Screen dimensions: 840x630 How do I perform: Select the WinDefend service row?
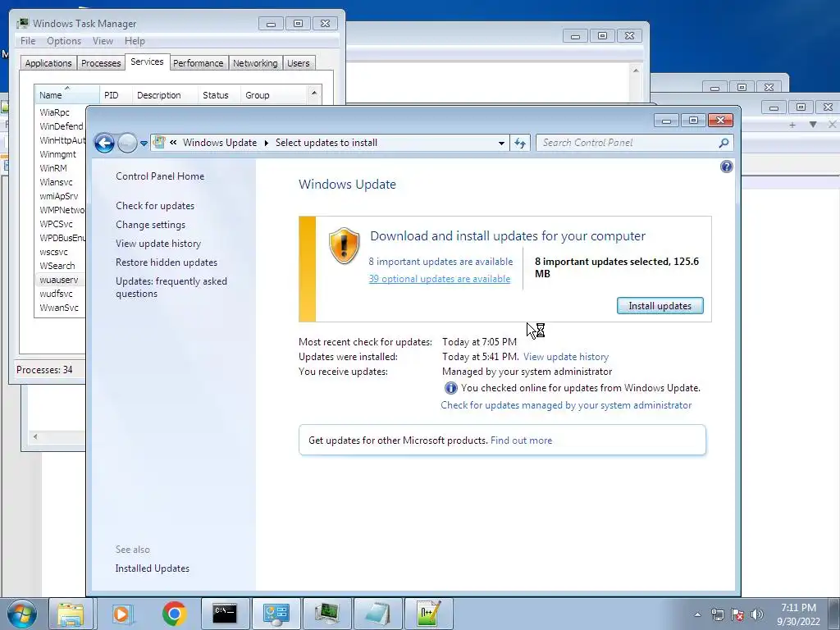60,126
